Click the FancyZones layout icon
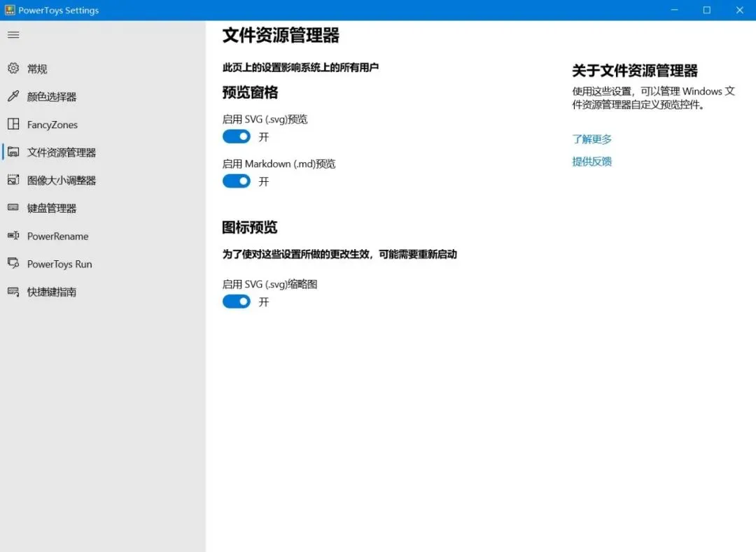756x552 pixels. point(13,125)
